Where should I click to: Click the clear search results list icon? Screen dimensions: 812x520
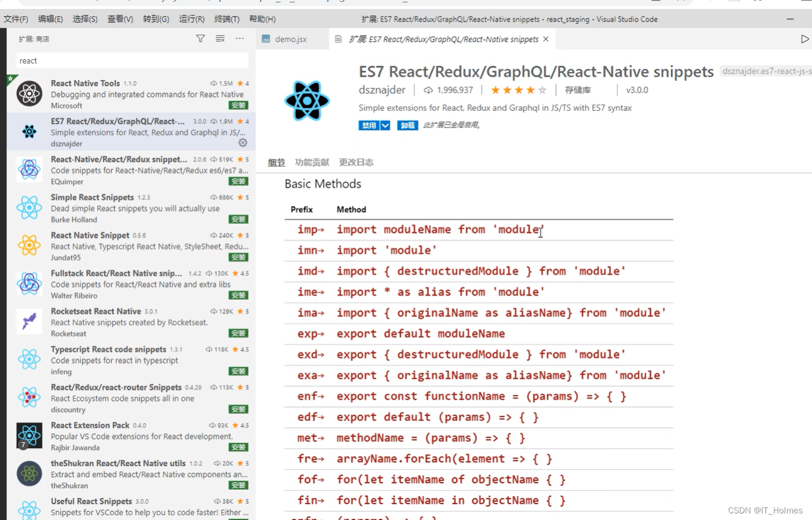[220, 39]
